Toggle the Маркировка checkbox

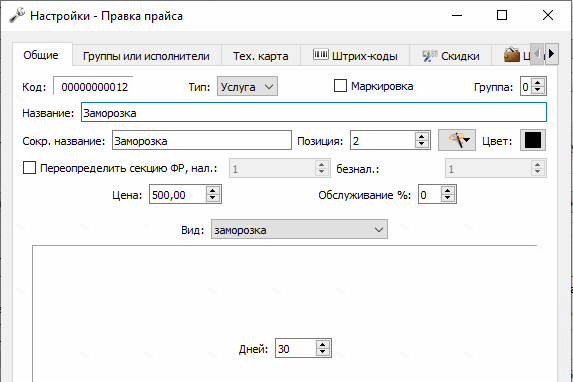point(340,86)
